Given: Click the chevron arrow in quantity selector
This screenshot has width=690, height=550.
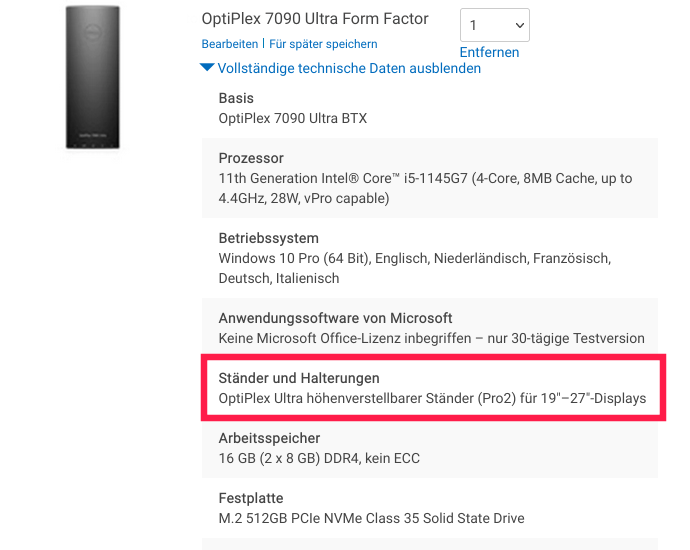Looking at the screenshot, I should click(518, 25).
